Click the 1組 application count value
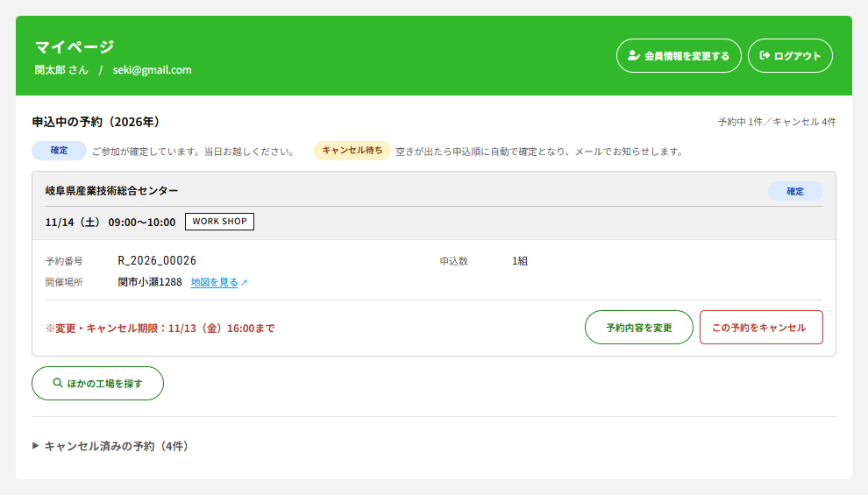The image size is (868, 495). 520,261
